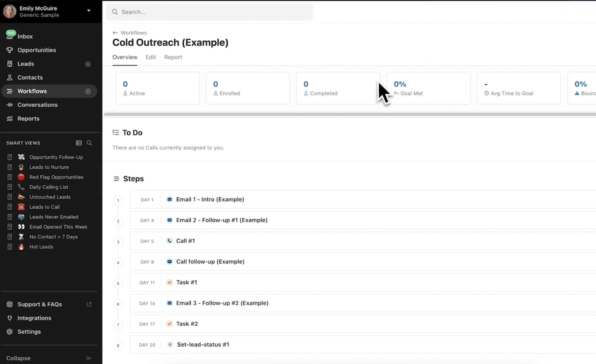Open the Inbox from the sidebar
596x364 pixels.
[25, 36]
